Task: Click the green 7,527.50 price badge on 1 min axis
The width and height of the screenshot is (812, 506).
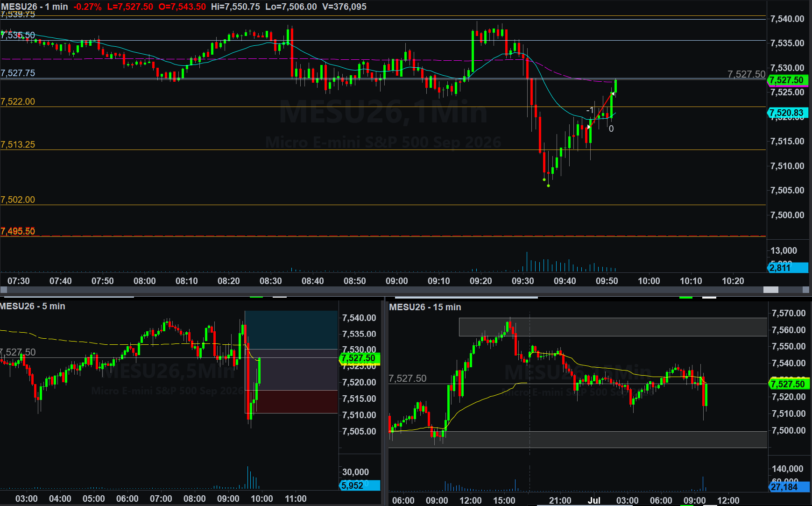Action: click(x=787, y=80)
